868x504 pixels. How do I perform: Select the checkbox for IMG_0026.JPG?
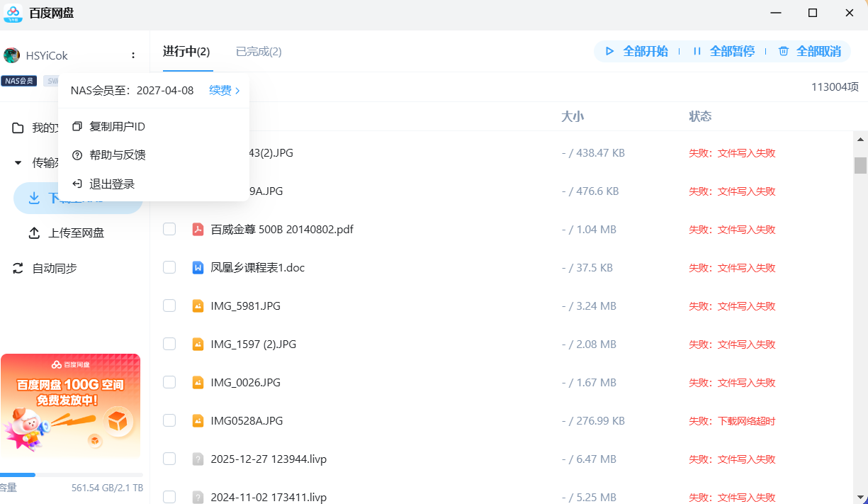coord(169,382)
